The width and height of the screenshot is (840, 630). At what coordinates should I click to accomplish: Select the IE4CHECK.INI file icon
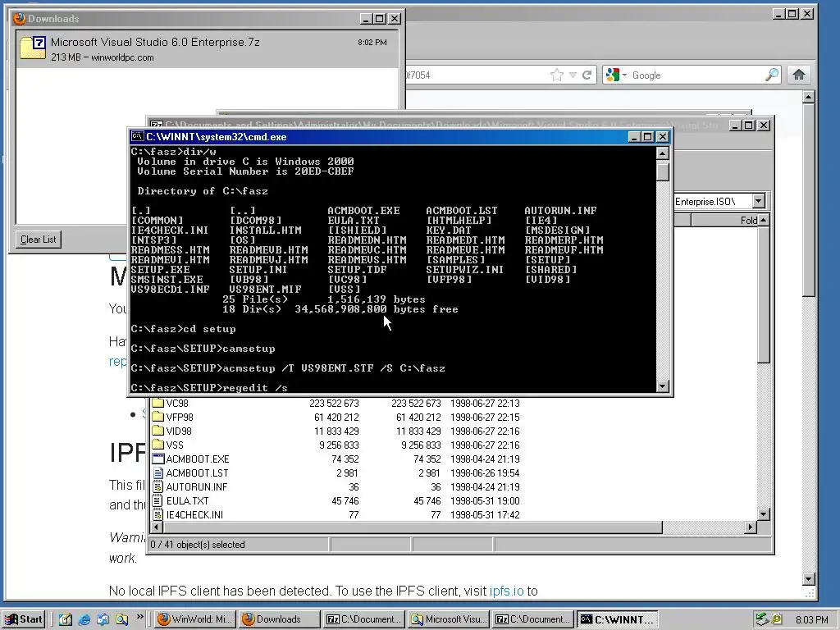coord(157,514)
